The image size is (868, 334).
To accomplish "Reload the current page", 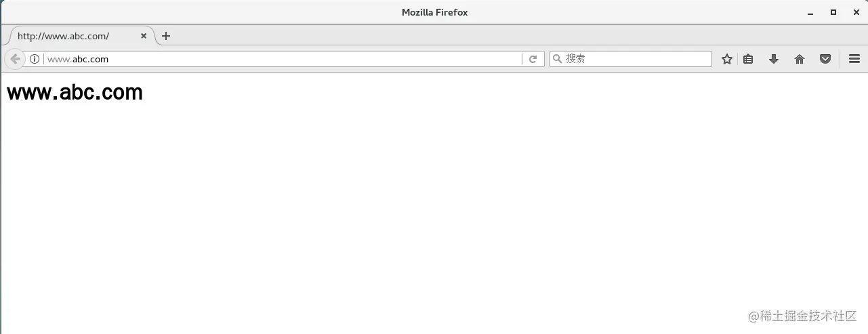I will pos(533,59).
